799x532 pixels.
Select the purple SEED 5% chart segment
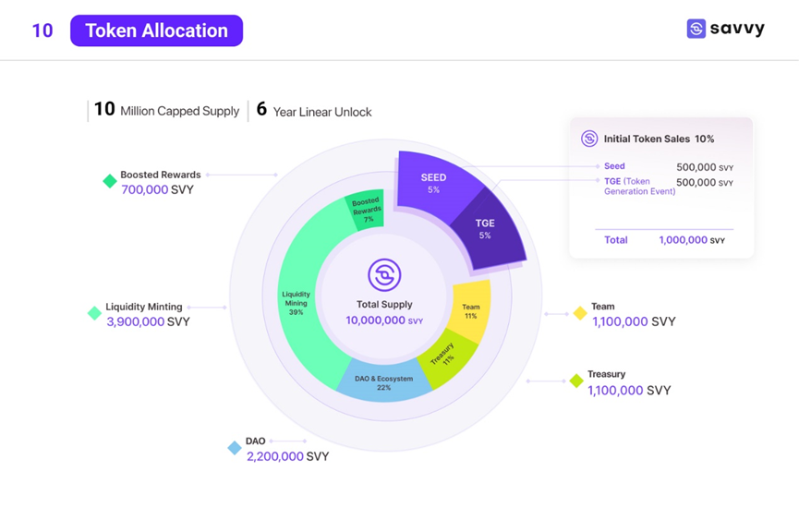click(x=432, y=181)
